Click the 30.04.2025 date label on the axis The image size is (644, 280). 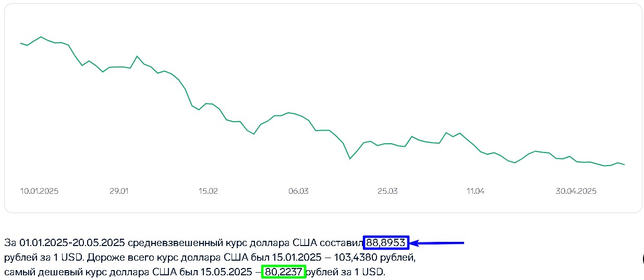point(576,191)
